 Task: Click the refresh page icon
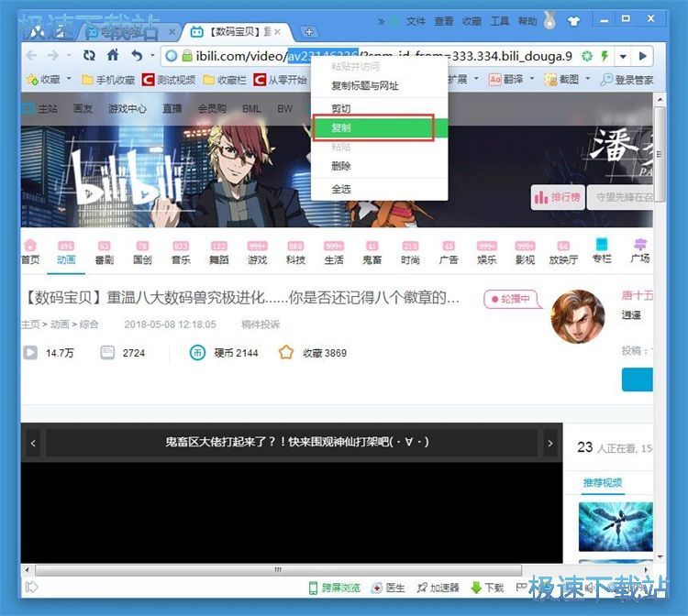(89, 55)
